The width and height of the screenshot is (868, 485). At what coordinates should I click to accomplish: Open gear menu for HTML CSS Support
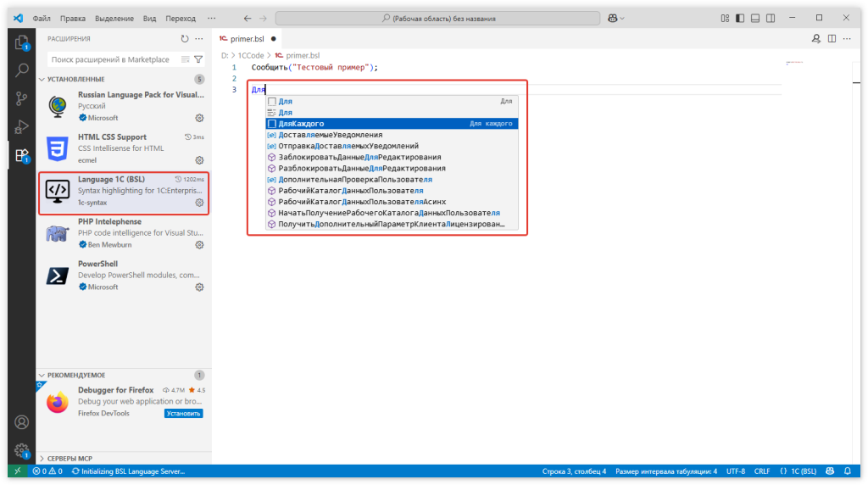199,160
